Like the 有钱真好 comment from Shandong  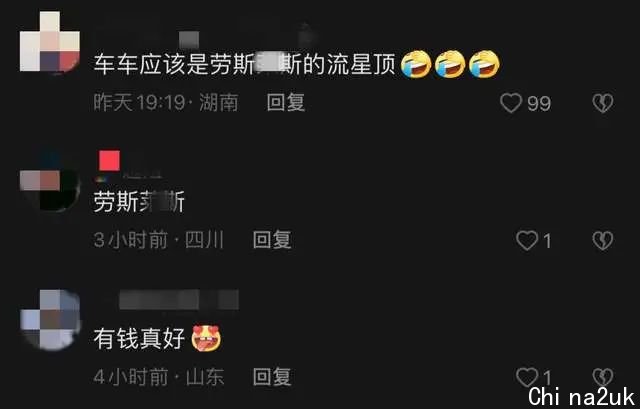527,377
